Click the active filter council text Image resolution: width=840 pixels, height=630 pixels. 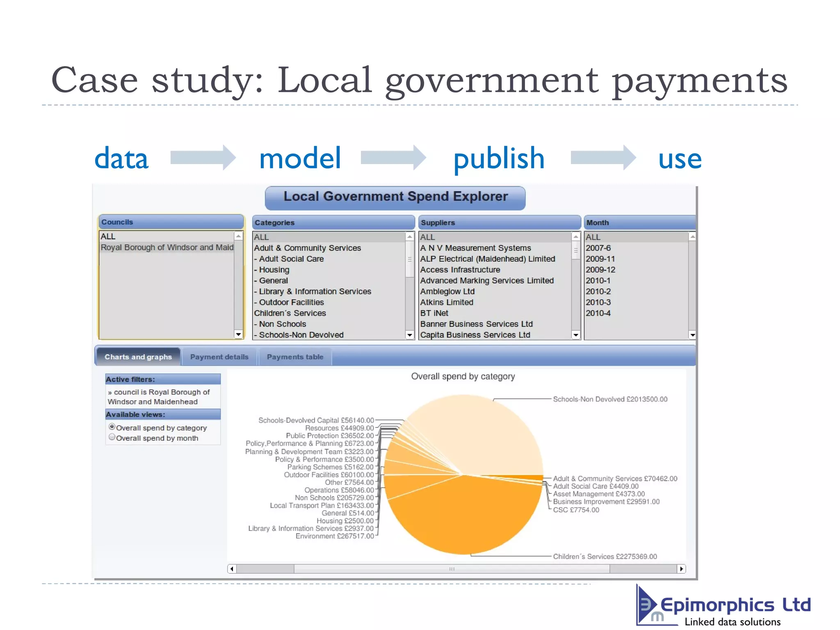(159, 397)
